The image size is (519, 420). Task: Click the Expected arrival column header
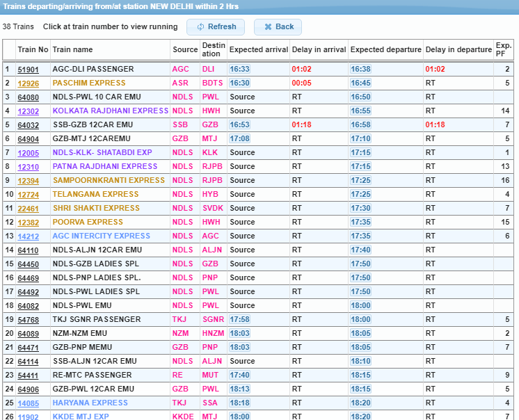coord(259,49)
